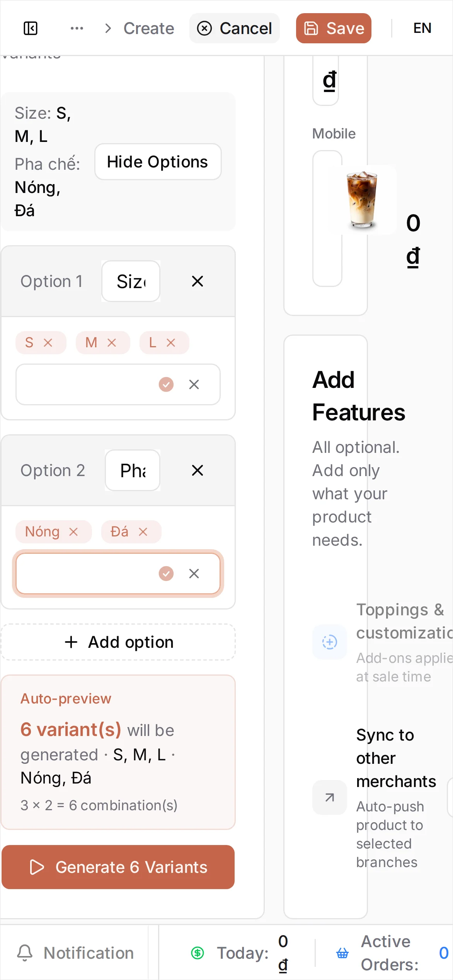
Task: Remove the L size tag
Action: [x=171, y=343]
